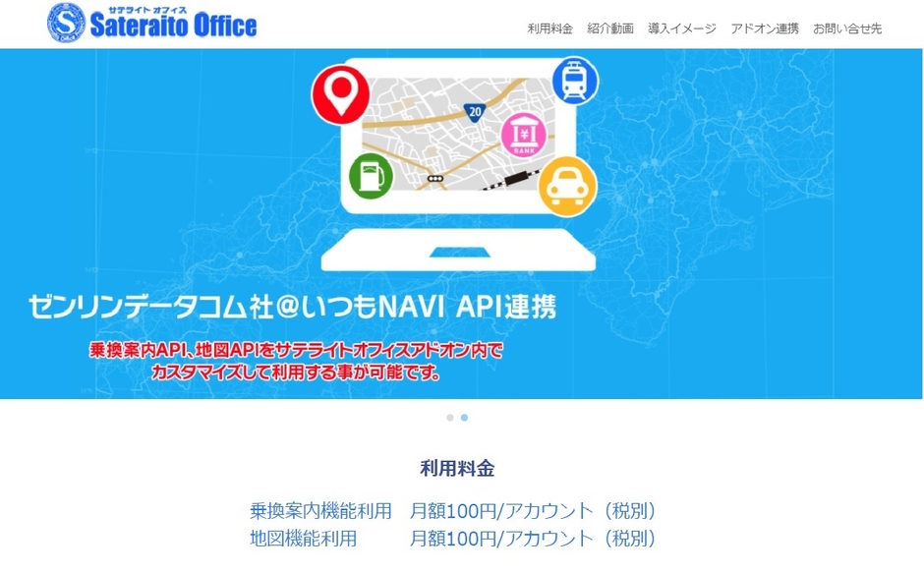This screenshot has width=924, height=573.
Task: Click the monitor base of computer illustration
Action: (x=460, y=256)
